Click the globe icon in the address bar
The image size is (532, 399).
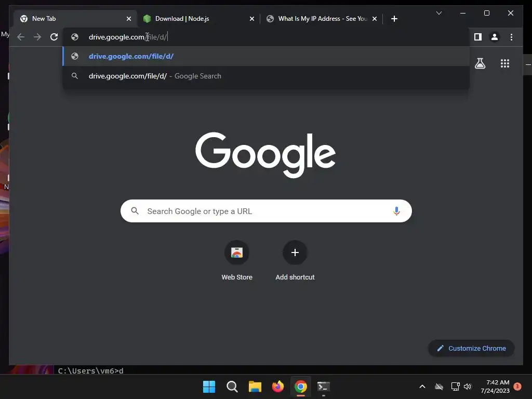click(75, 37)
